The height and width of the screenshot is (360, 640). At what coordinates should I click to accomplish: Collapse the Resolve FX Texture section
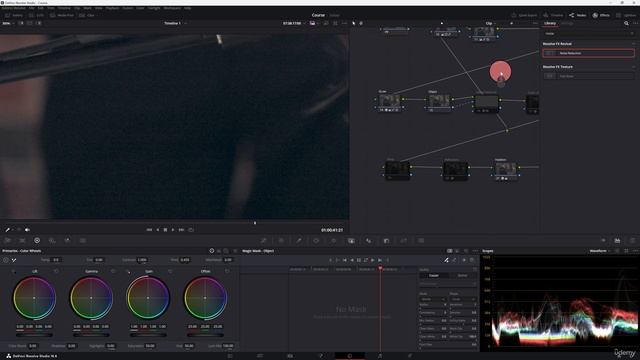(x=633, y=67)
